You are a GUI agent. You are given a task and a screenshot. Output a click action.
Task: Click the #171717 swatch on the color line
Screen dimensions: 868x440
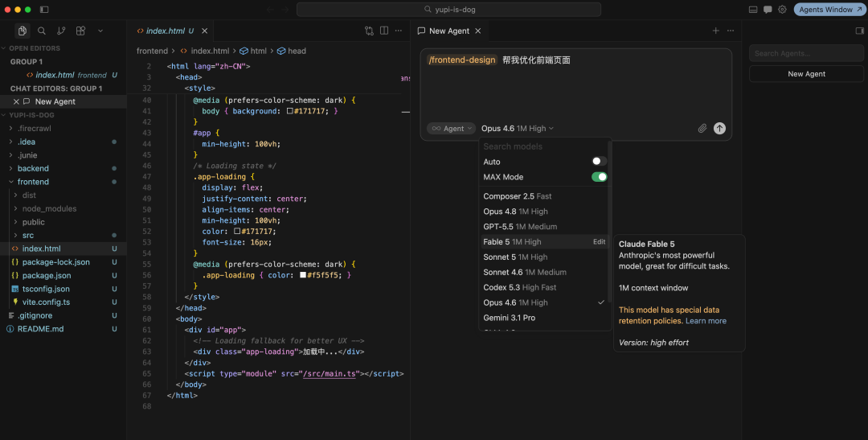click(237, 232)
